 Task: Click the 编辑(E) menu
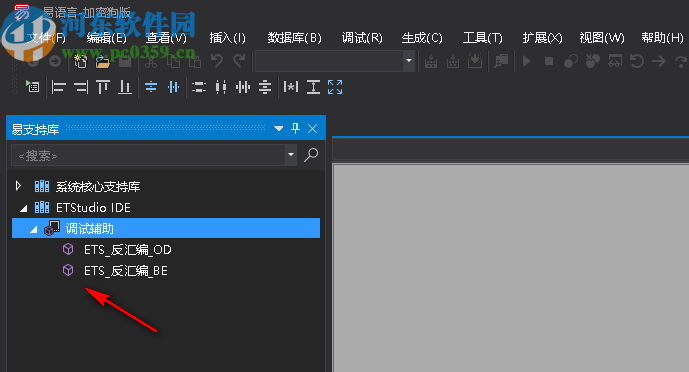coord(106,38)
